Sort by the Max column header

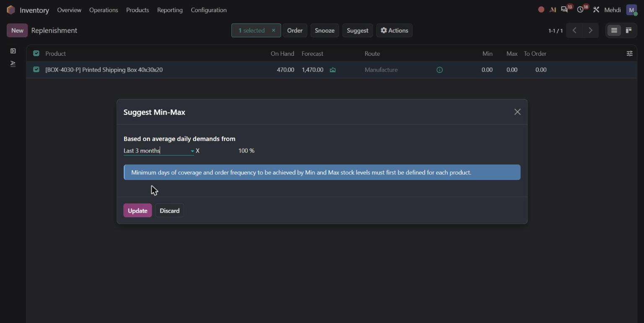point(512,53)
